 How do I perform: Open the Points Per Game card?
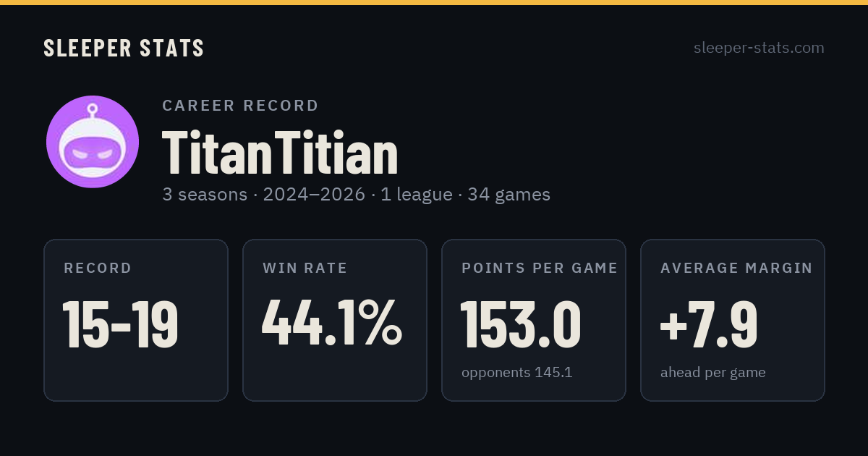click(534, 320)
